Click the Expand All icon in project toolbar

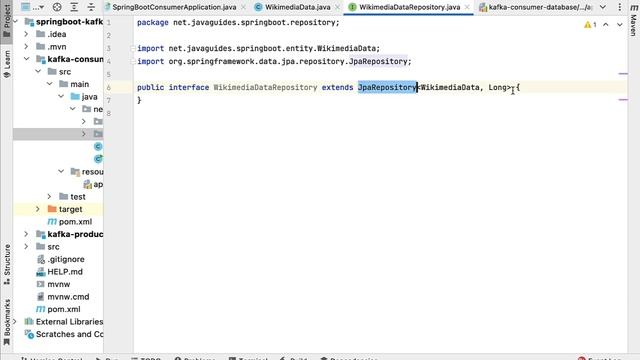(74, 7)
